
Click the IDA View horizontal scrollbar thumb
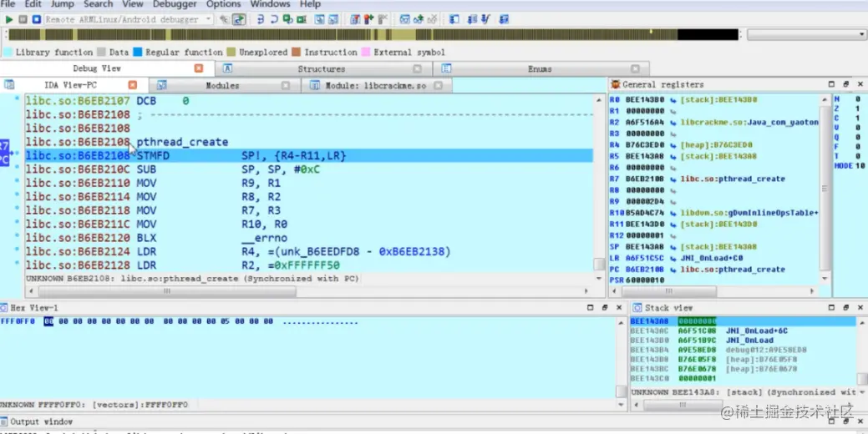166,290
